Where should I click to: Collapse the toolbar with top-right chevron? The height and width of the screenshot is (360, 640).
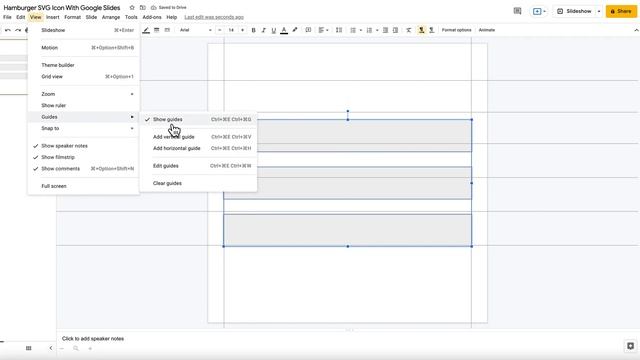636,30
